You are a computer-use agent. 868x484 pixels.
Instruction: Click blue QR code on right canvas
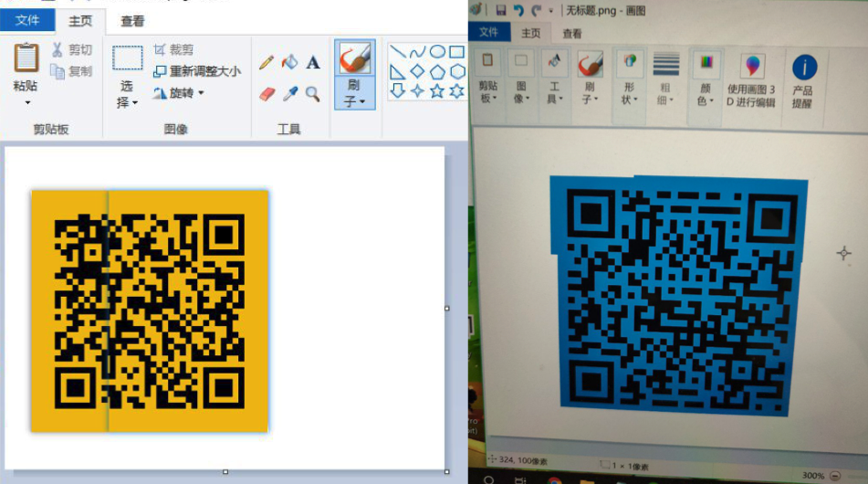point(678,296)
